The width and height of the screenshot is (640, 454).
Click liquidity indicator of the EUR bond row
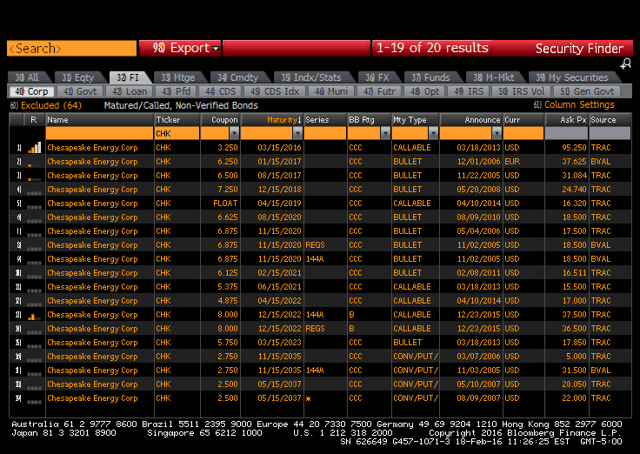point(35,164)
